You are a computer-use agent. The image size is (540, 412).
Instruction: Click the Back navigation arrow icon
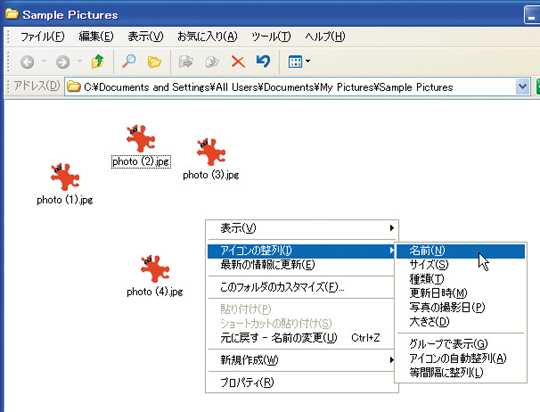click(x=27, y=62)
